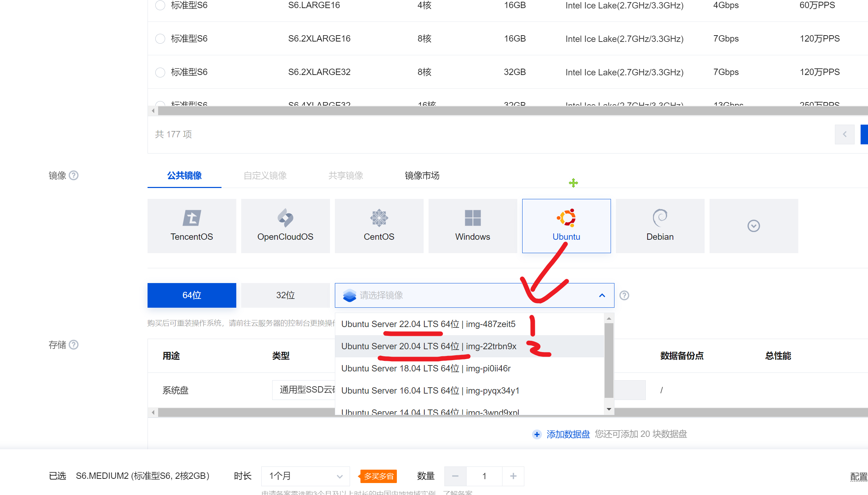
Task: Click the quantity input field
Action: click(x=485, y=476)
